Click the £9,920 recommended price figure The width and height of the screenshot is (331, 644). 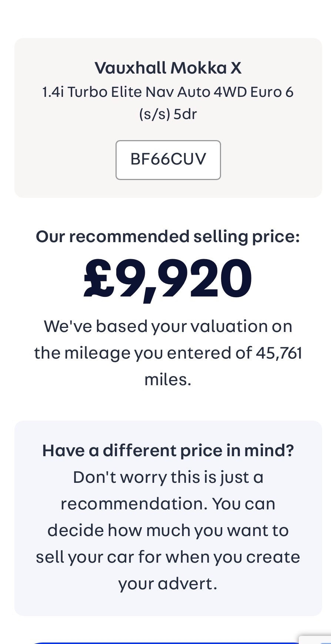coord(168,278)
